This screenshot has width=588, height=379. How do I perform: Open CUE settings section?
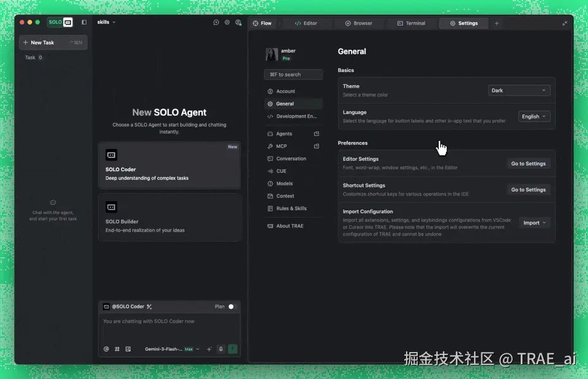tap(293, 171)
